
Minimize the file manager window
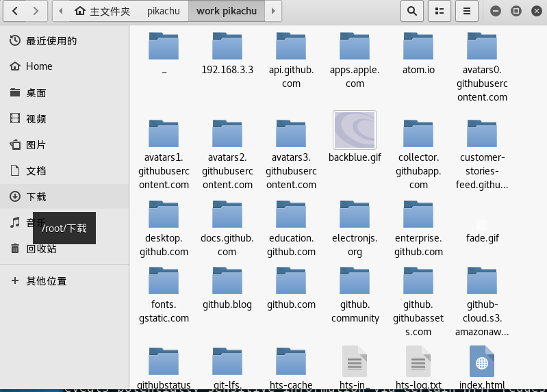pos(496,11)
